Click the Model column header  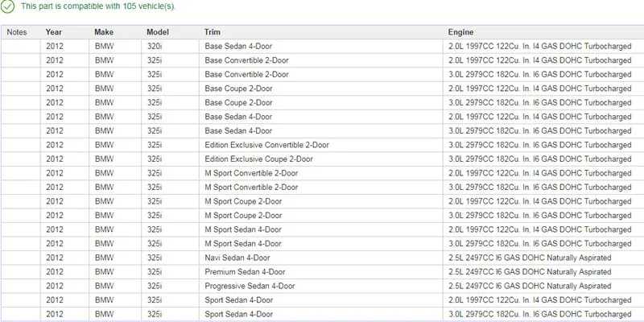[x=158, y=32]
